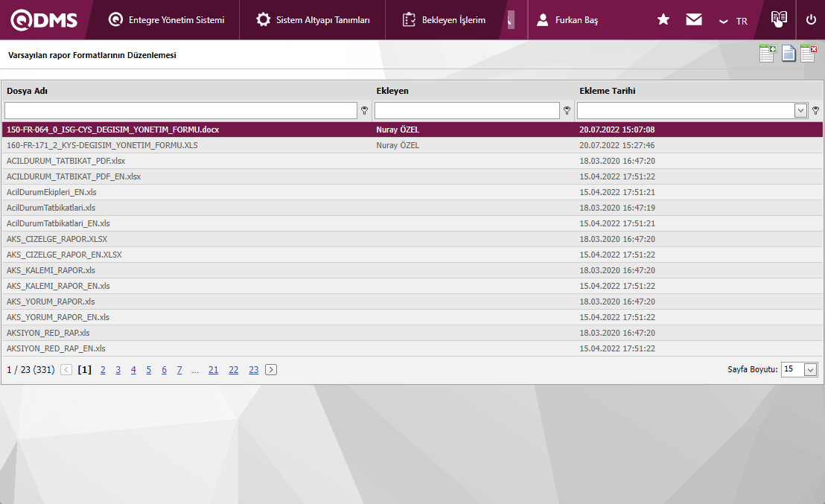Image resolution: width=825 pixels, height=504 pixels.
Task: Open the Bekleyen İşlerim menu
Action: (445, 20)
